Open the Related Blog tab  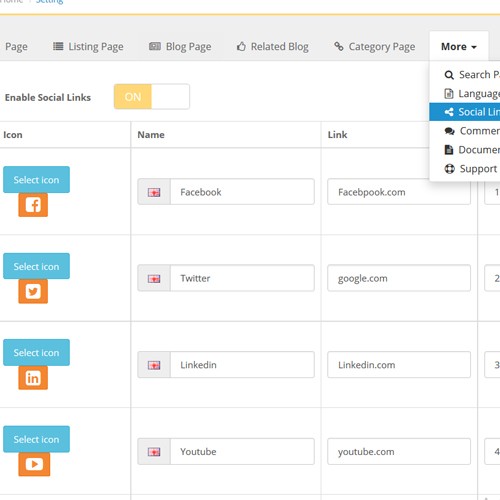pyautogui.click(x=273, y=47)
